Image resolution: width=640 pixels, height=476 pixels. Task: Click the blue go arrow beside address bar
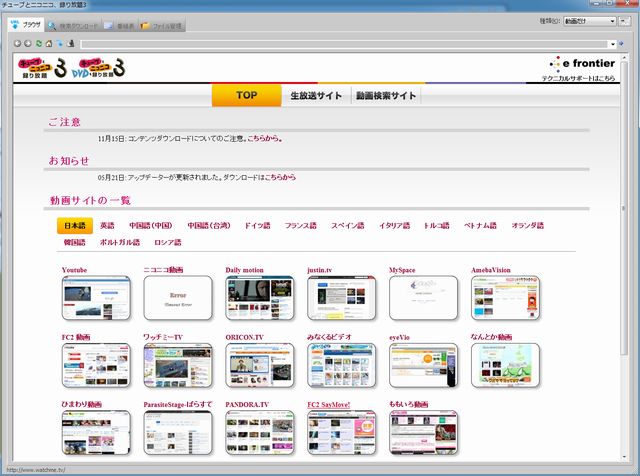[x=621, y=43]
